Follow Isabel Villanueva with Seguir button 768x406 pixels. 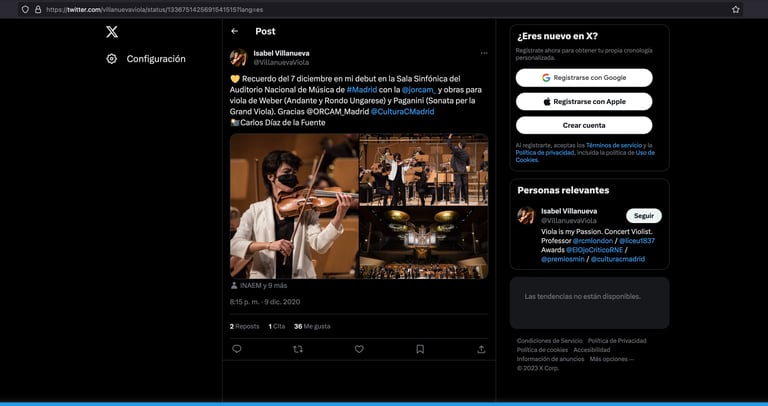click(644, 215)
